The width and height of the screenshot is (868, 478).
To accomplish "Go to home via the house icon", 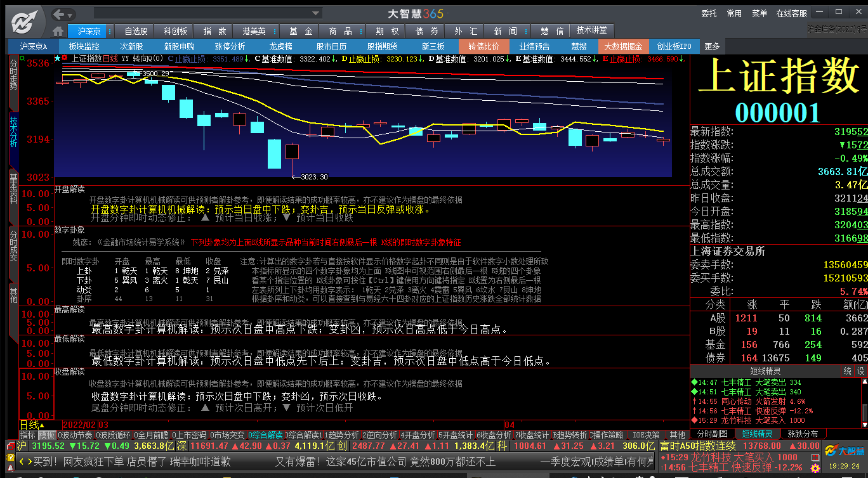I will (58, 31).
